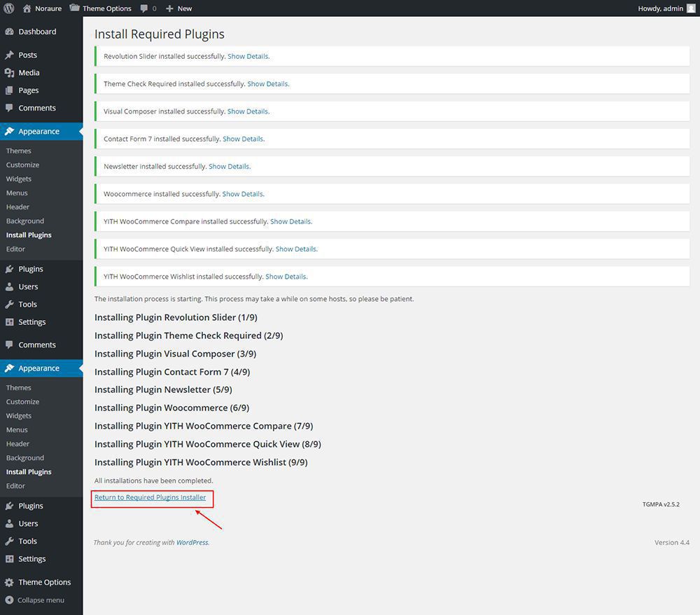Click the WordPress logo in the admin bar
Image resolution: width=700 pixels, height=615 pixels.
click(9, 8)
